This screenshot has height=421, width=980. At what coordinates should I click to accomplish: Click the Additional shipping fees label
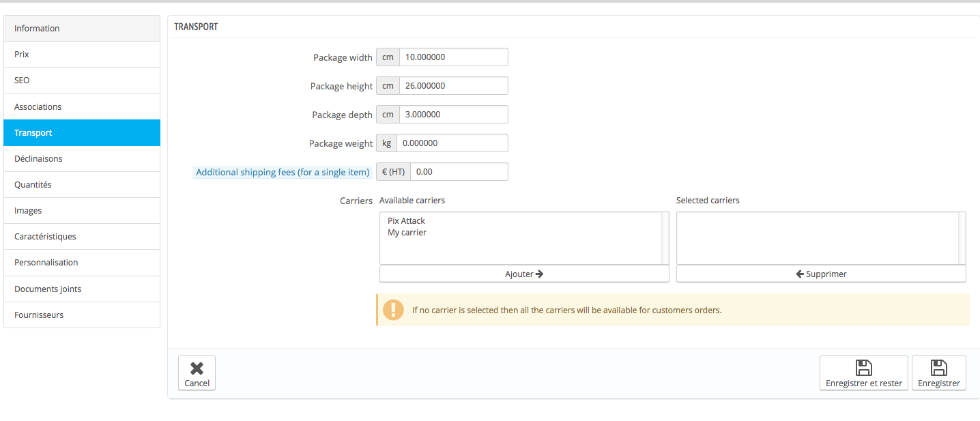[283, 172]
